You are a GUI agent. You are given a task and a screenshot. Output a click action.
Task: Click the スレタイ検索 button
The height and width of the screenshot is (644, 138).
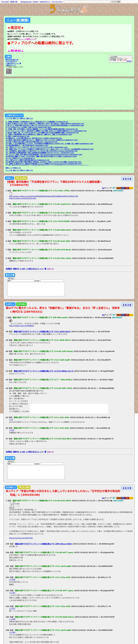pyautogui.click(x=116, y=2)
